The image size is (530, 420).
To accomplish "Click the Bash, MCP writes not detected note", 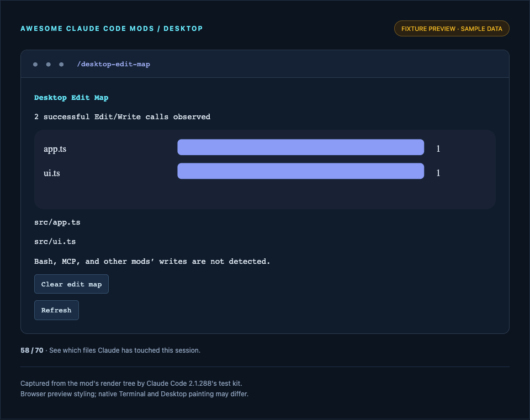I will [152, 261].
